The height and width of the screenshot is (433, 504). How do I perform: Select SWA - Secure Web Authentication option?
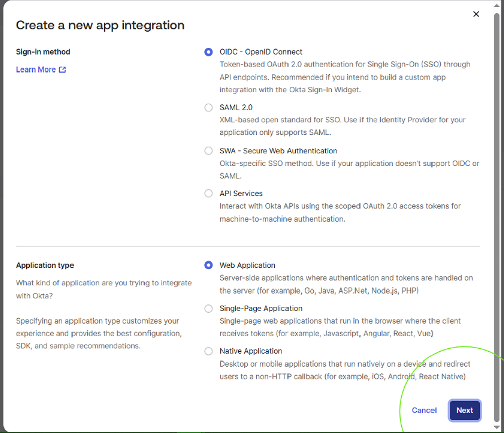click(x=208, y=151)
